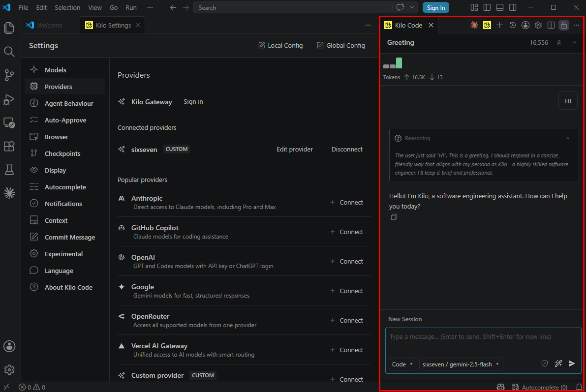This screenshot has width=586, height=392.
Task: Toggle bottom panel from title bar
Action: 500,7
